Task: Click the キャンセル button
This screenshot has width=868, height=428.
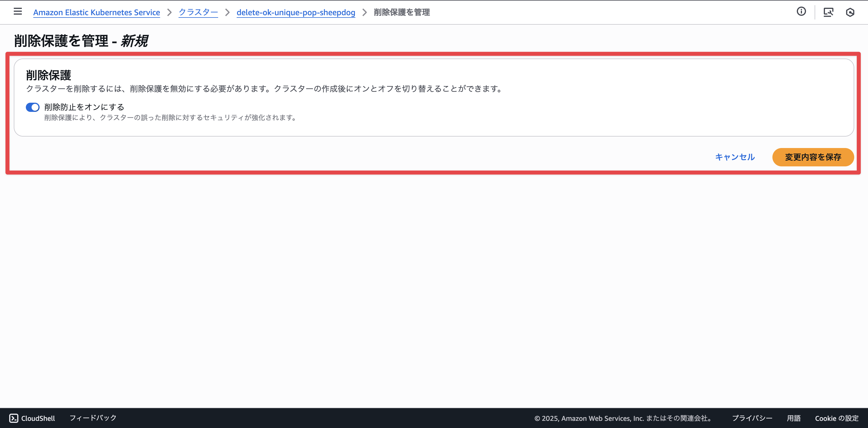Action: coord(735,157)
